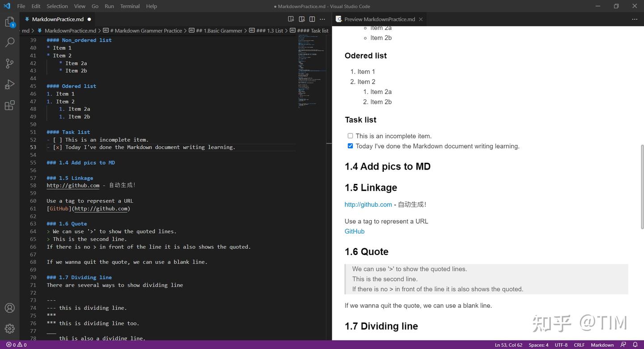This screenshot has width=644, height=349.
Task: Open the Explorer view in the activity bar
Action: point(9,21)
